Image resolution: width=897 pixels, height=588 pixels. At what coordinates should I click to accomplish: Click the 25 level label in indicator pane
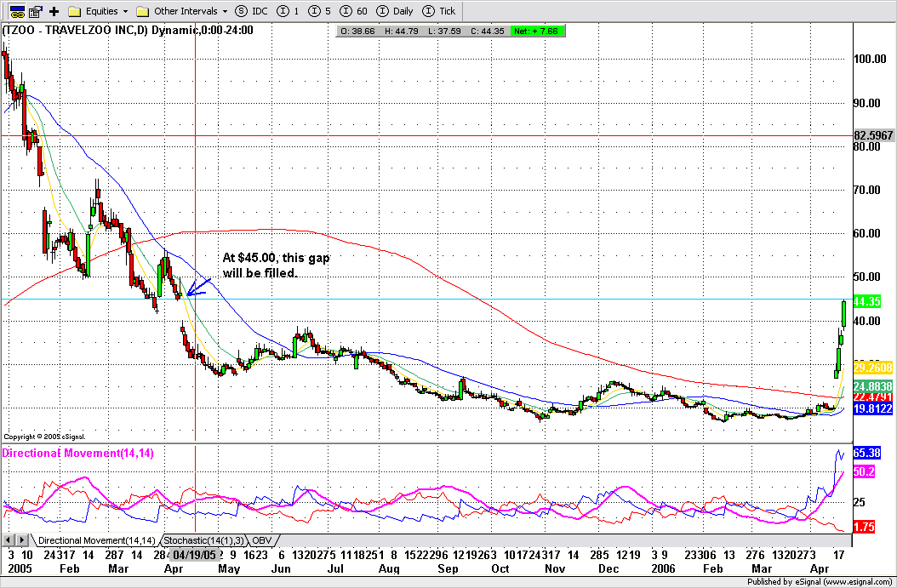pyautogui.click(x=860, y=502)
